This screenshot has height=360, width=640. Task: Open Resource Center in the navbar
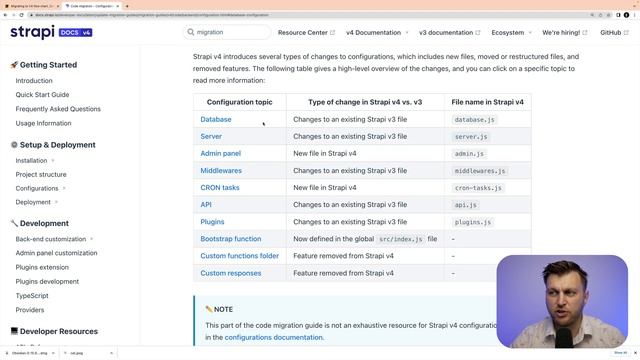pyautogui.click(x=302, y=32)
